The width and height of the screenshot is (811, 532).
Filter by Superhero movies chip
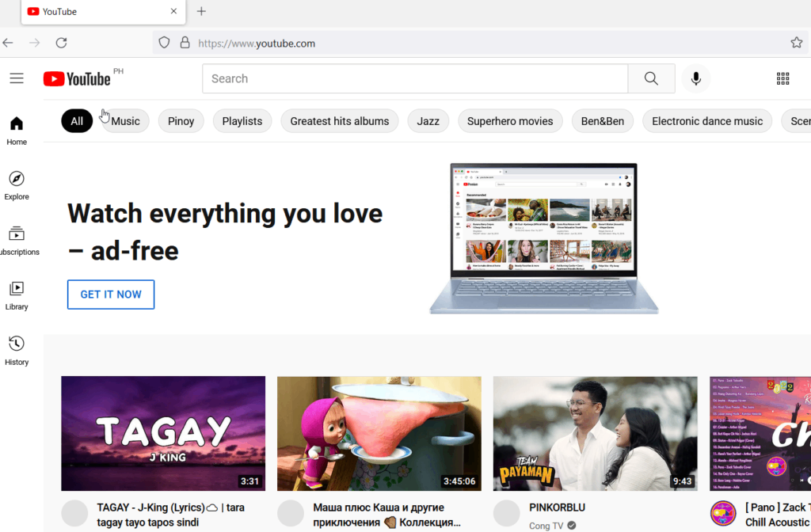pos(510,121)
